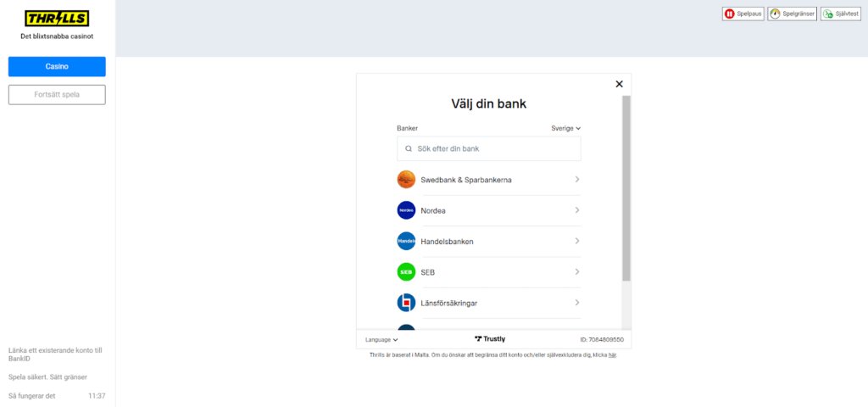Click the Banker label
This screenshot has width=868, height=407.
(408, 128)
